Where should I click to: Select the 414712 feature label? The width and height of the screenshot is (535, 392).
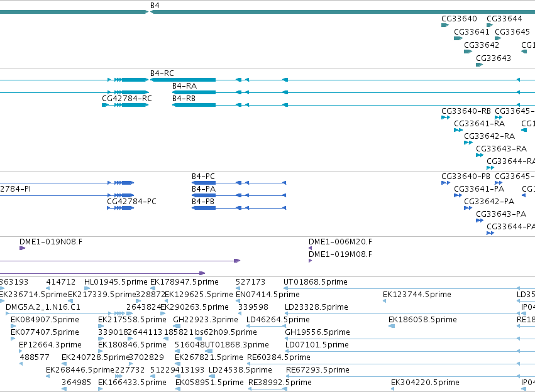coord(61,282)
